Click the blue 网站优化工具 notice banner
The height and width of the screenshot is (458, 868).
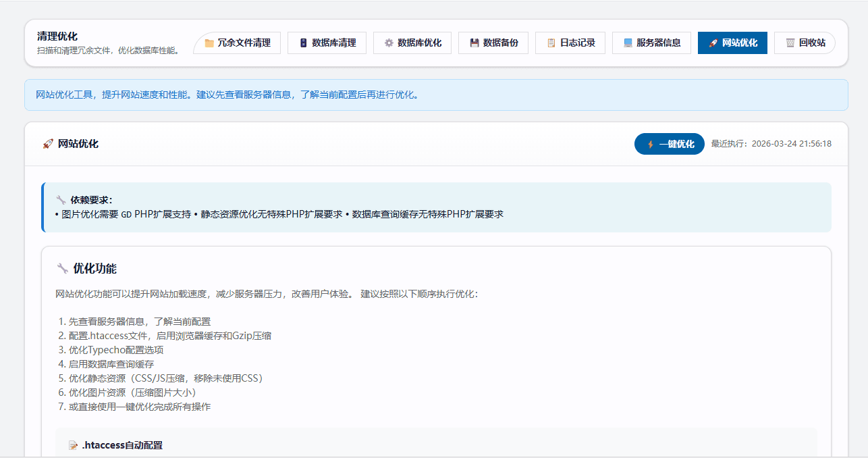(436, 95)
